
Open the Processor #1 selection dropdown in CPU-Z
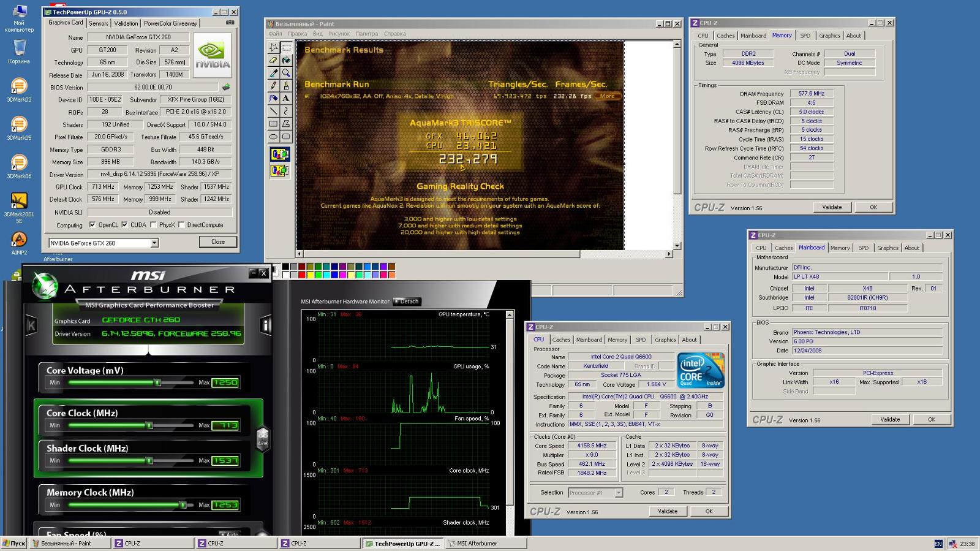(x=619, y=493)
